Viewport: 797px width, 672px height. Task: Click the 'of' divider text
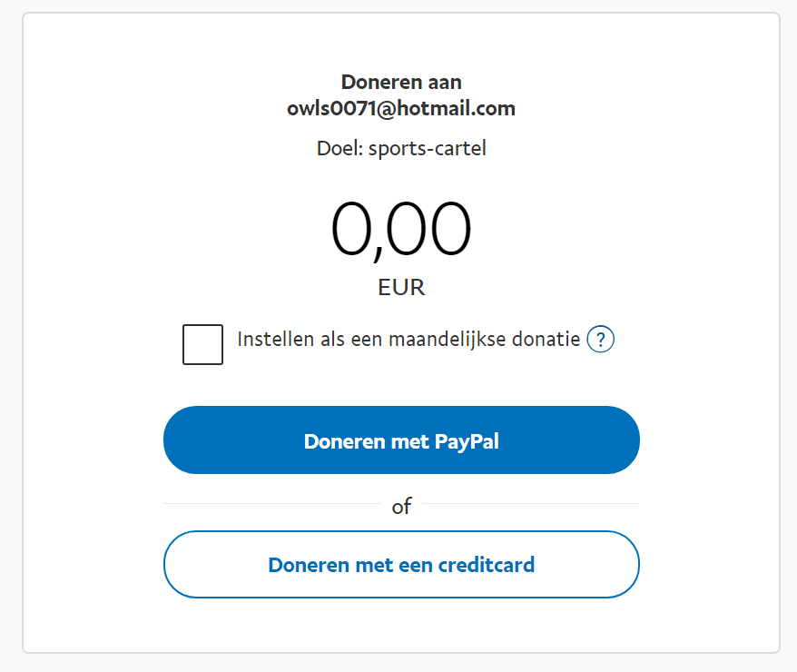(x=401, y=507)
